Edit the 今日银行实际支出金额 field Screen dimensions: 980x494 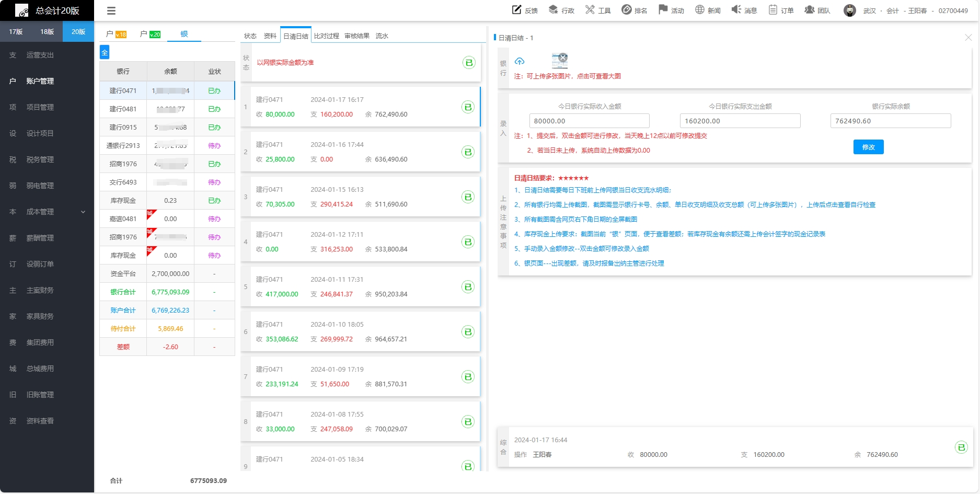coord(740,121)
